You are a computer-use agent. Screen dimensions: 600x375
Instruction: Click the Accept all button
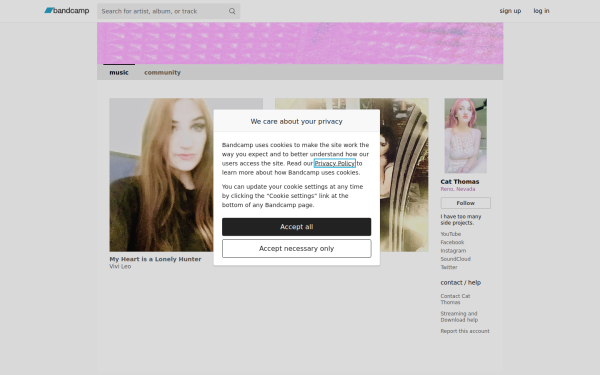297,227
